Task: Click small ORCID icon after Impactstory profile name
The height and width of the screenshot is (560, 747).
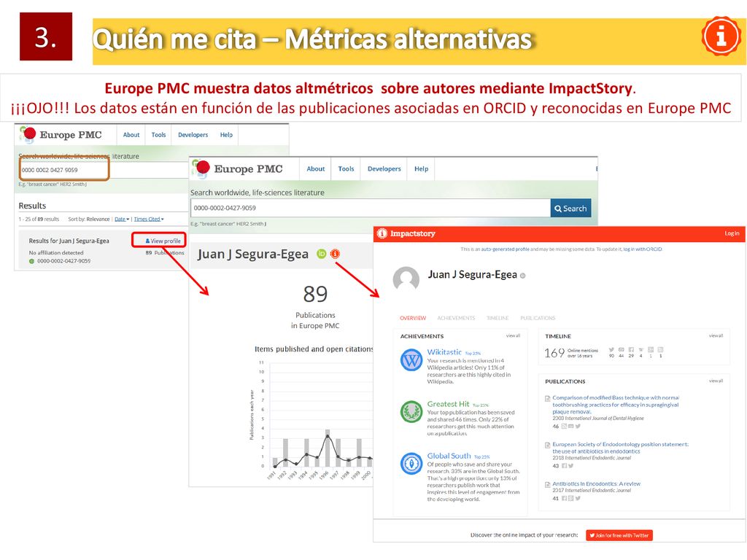Action: pyautogui.click(x=522, y=276)
